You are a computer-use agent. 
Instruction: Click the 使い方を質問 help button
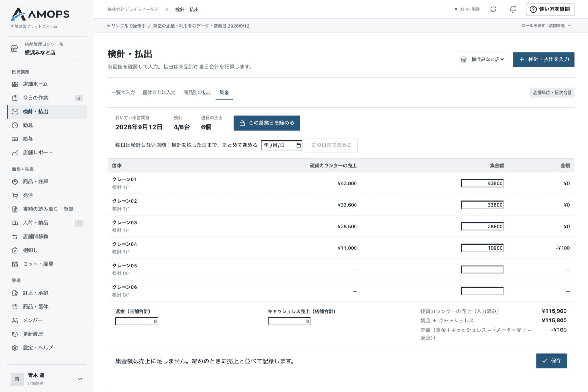(x=550, y=9)
